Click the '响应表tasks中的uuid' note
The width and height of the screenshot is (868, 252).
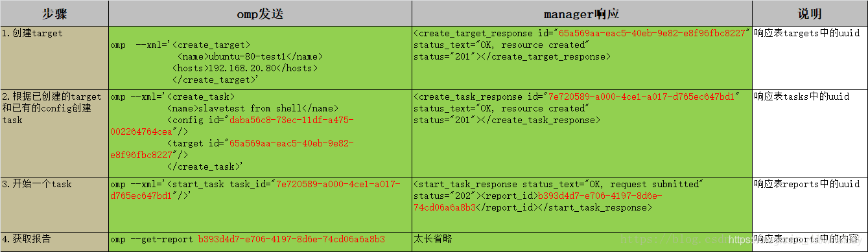pyautogui.click(x=801, y=97)
